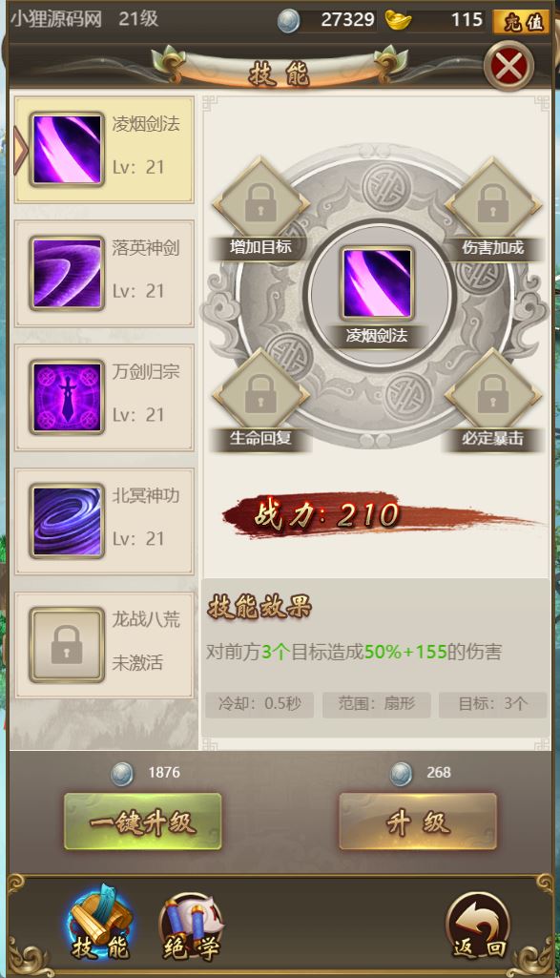Click the 返回 back arrow button

[478, 925]
